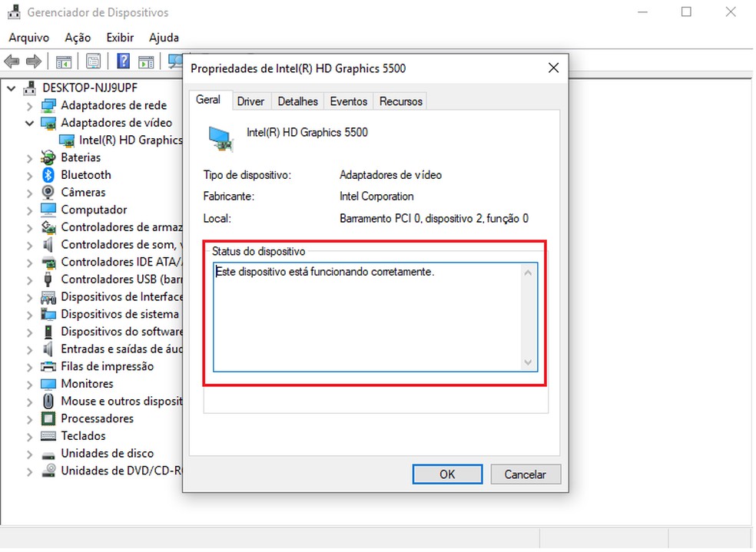Expand the Unidades de disco category

click(29, 454)
